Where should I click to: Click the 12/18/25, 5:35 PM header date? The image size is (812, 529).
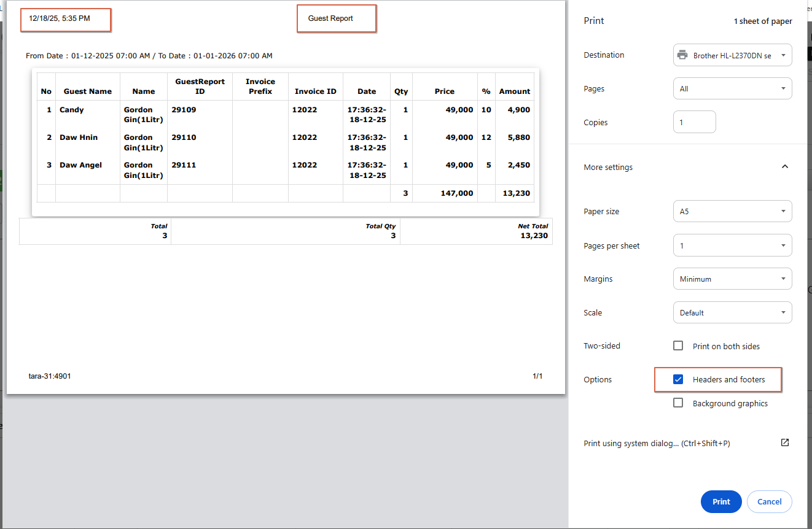tap(60, 18)
